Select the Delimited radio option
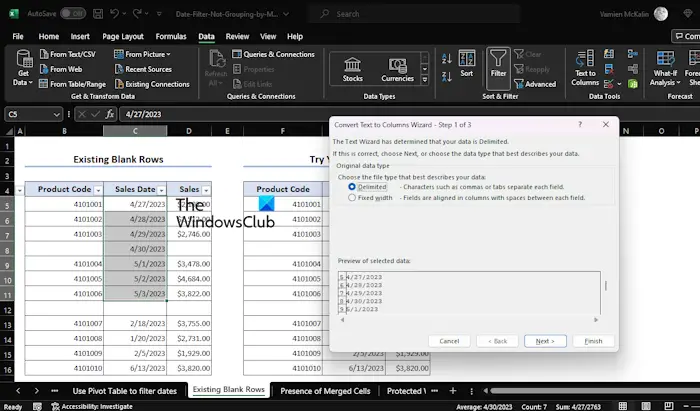700x411 pixels. (352, 187)
